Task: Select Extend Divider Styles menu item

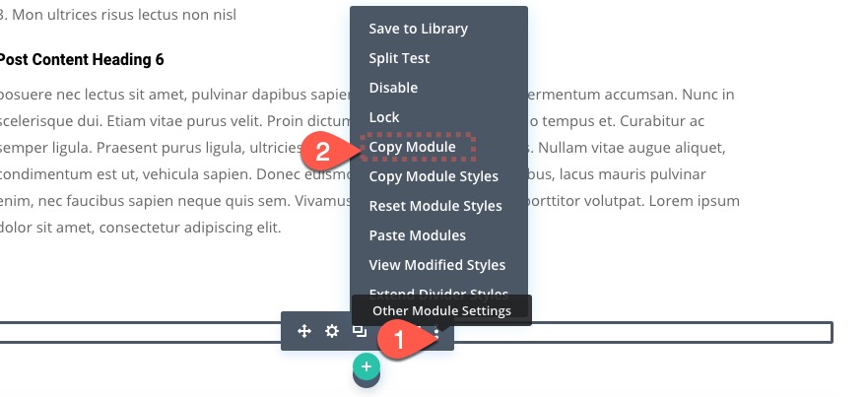Action: pos(438,293)
